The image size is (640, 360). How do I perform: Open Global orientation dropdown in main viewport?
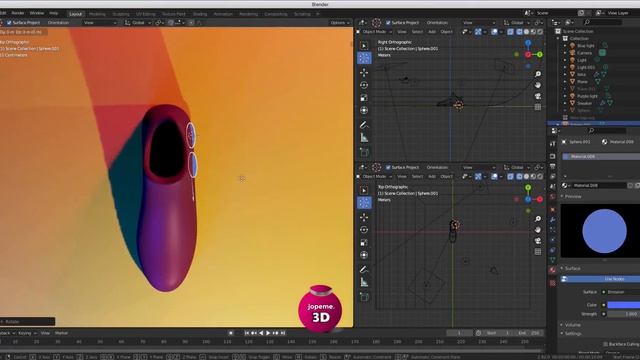coord(138,23)
